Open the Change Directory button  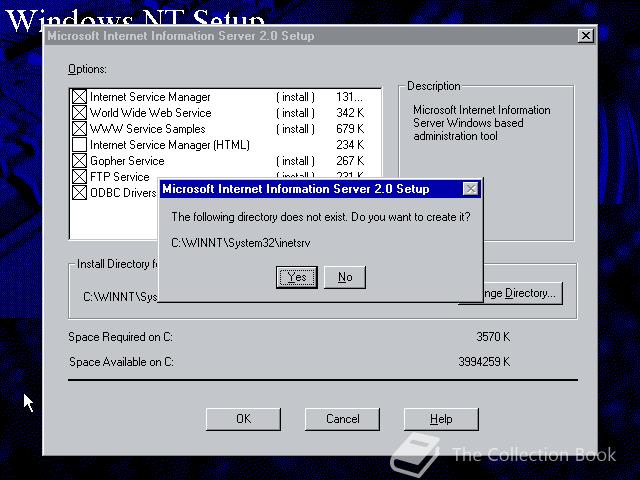[523, 293]
